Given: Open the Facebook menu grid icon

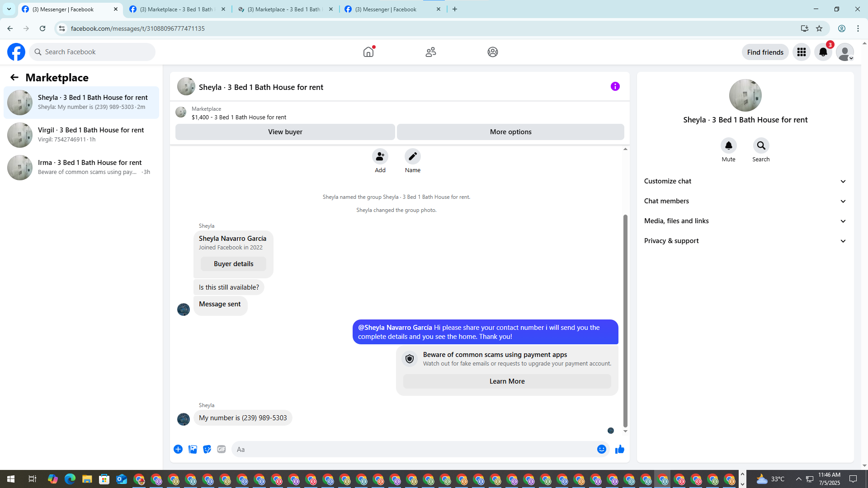Looking at the screenshot, I should point(801,52).
